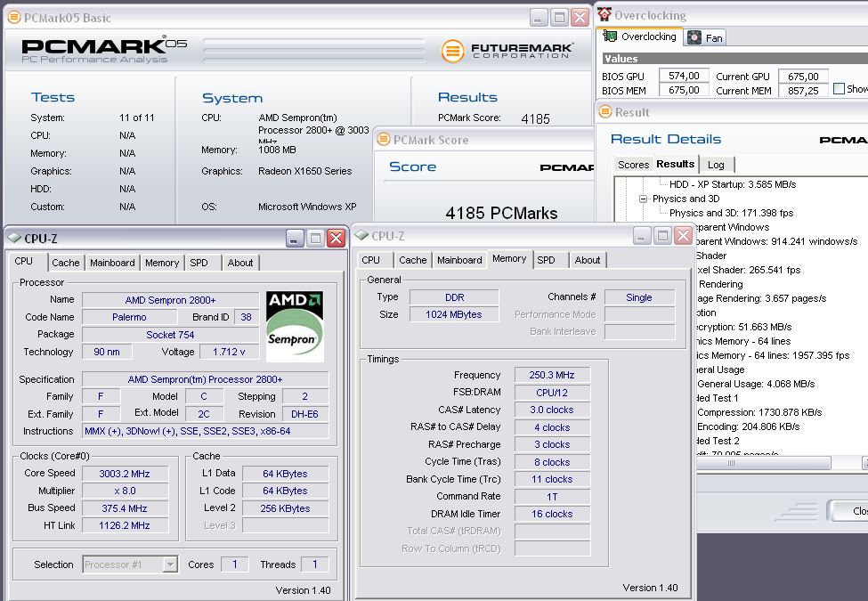The width and height of the screenshot is (868, 601).
Task: Open Cache tab in left CPU-Z window
Action: coord(65,263)
